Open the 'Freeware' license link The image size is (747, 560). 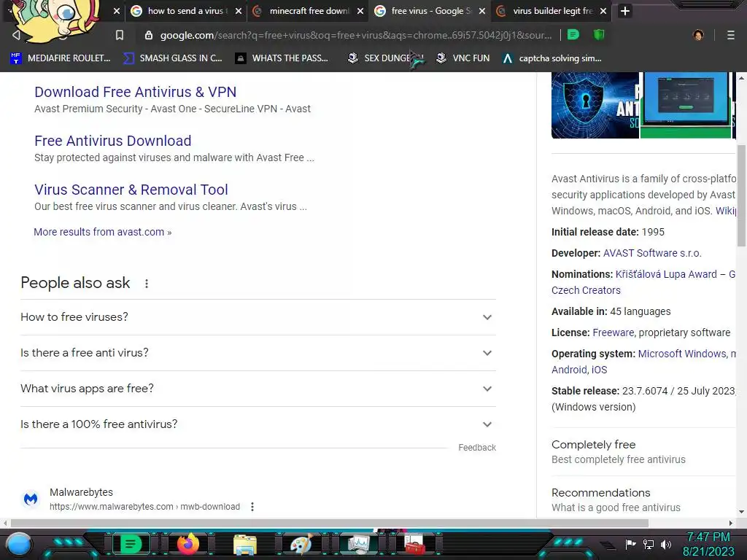coord(613,332)
